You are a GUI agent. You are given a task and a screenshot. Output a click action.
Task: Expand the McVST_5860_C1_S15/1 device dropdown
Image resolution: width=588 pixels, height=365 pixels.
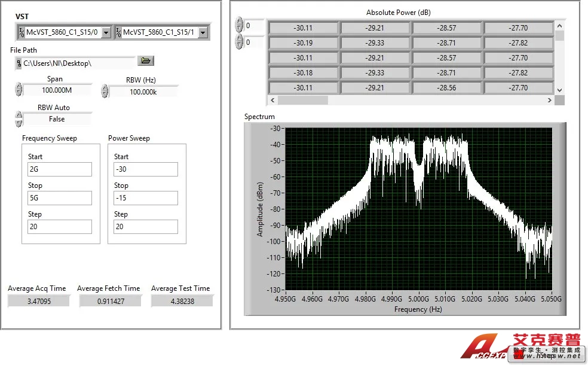(203, 32)
